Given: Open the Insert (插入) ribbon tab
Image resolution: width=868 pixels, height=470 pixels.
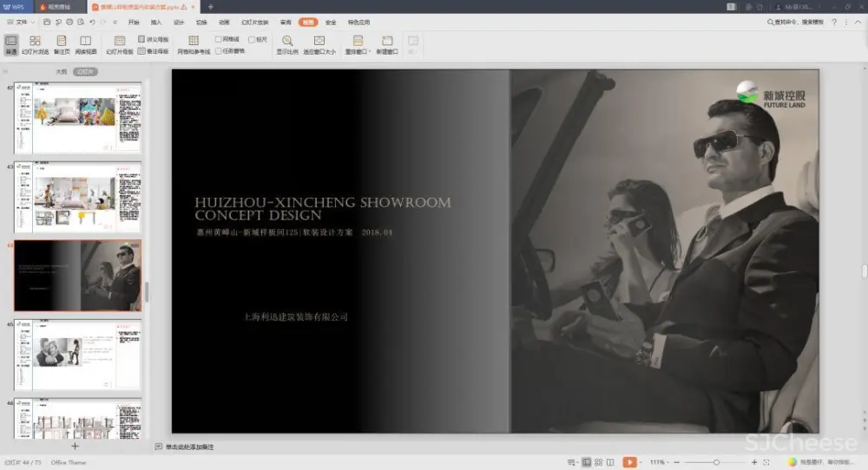Looking at the screenshot, I should tap(156, 22).
